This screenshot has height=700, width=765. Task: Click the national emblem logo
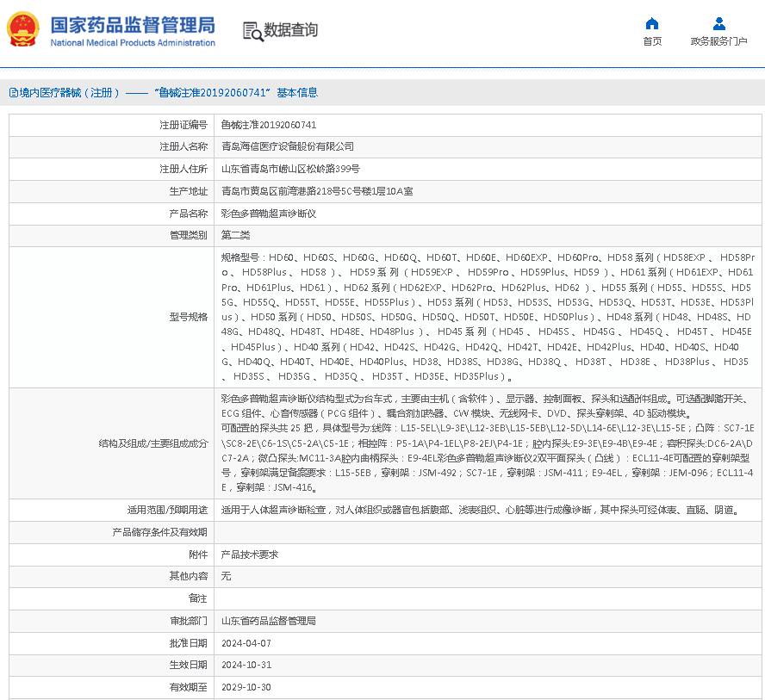pos(22,30)
